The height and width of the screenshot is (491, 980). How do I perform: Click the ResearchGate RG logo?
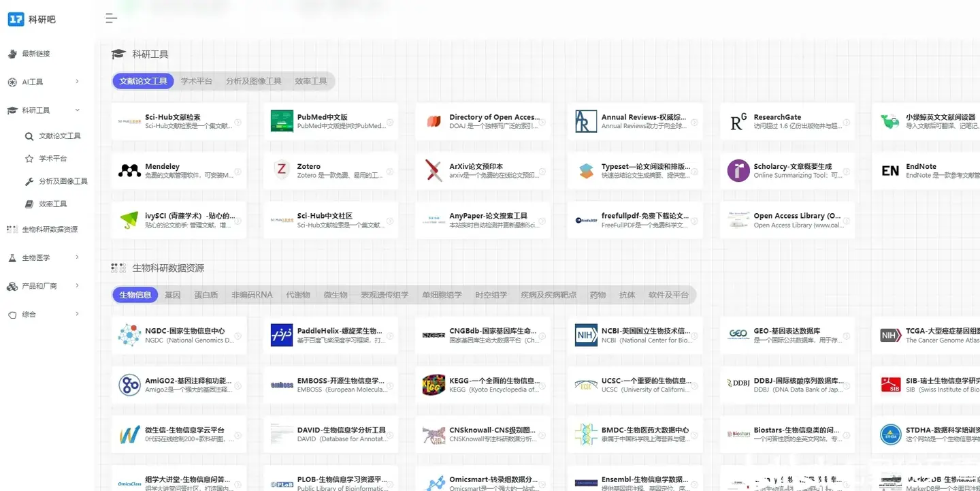(738, 122)
